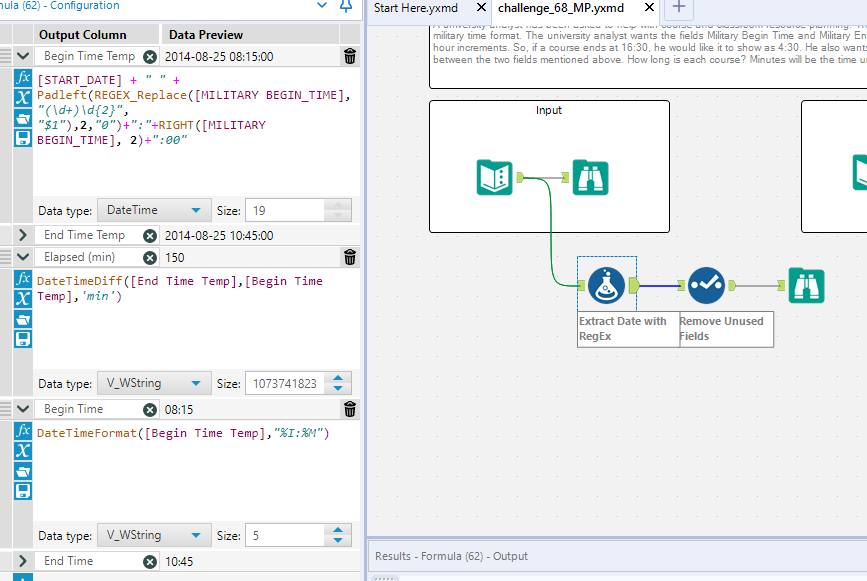Image resolution: width=867 pixels, height=581 pixels.
Task: Click the final Browse tool after Select
Action: [x=806, y=285]
